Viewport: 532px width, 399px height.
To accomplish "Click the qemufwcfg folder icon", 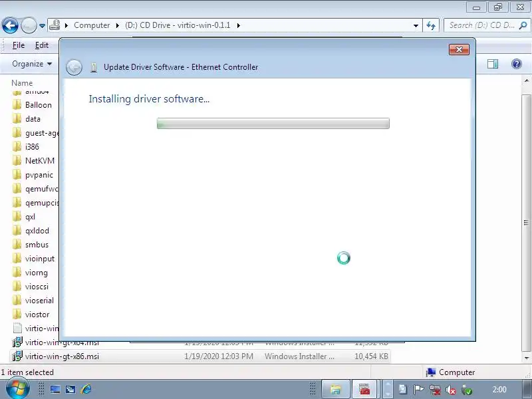I will click(17, 189).
